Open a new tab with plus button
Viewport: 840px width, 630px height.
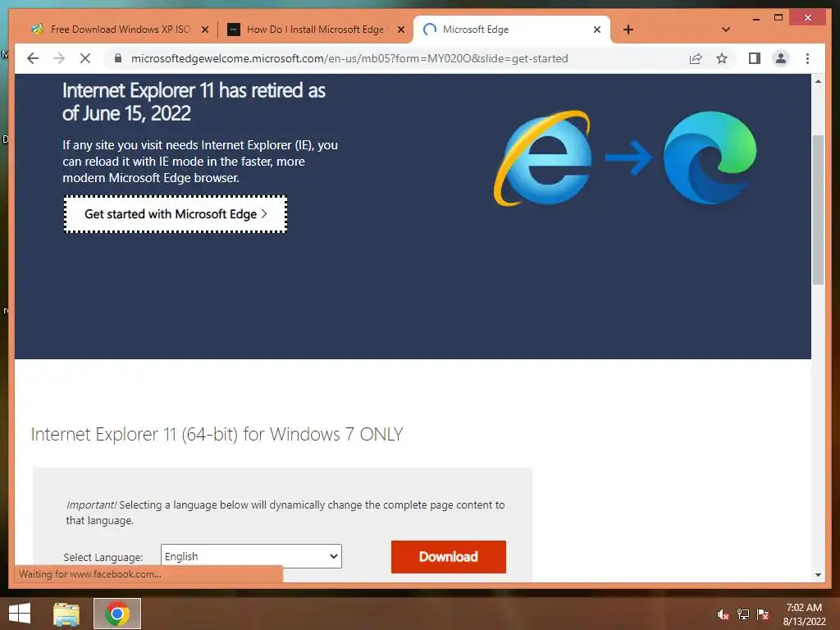tap(628, 30)
